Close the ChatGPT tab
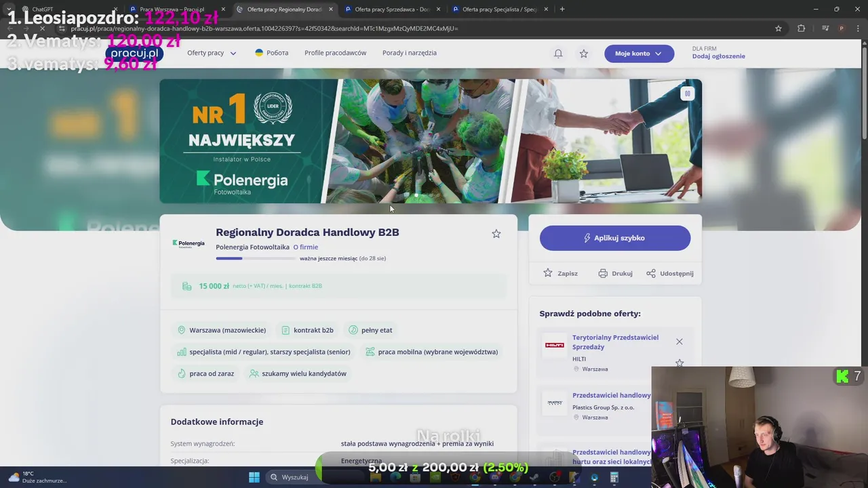 [x=115, y=9]
